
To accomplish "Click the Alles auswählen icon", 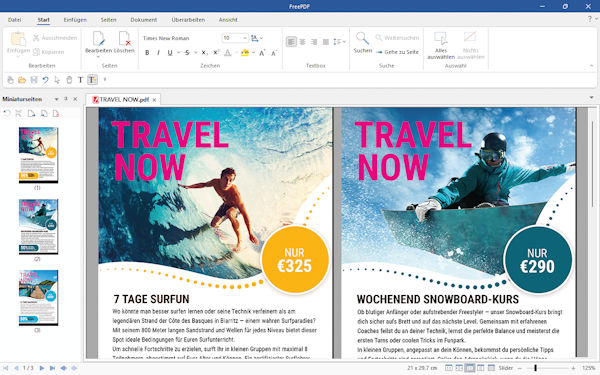I will (x=441, y=38).
